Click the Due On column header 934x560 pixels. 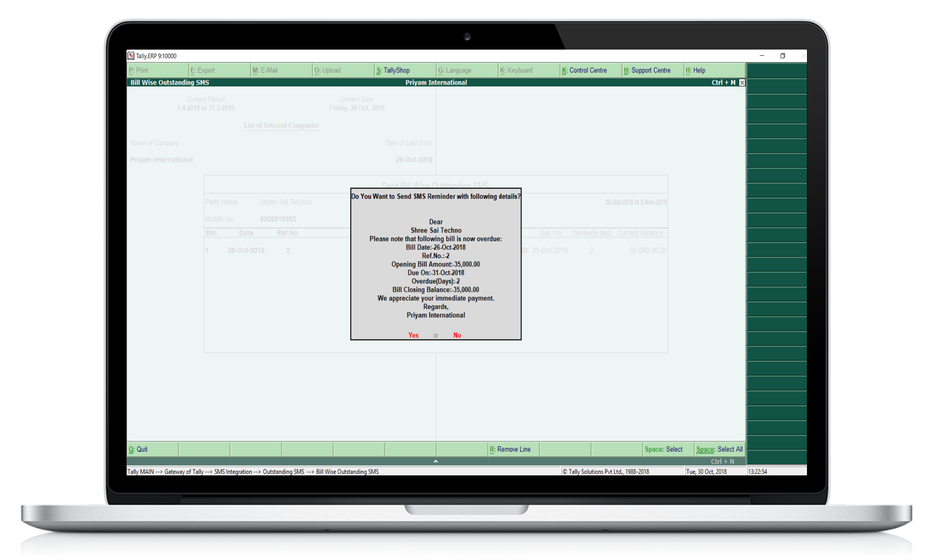[550, 233]
